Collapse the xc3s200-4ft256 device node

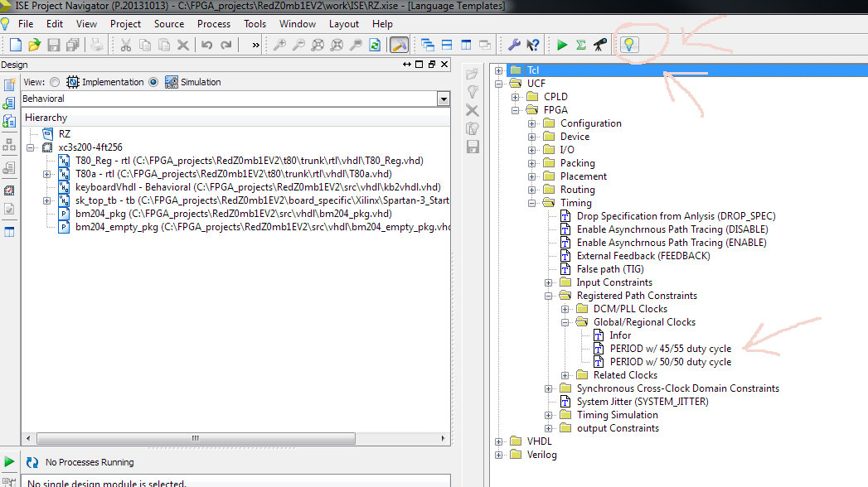point(31,147)
